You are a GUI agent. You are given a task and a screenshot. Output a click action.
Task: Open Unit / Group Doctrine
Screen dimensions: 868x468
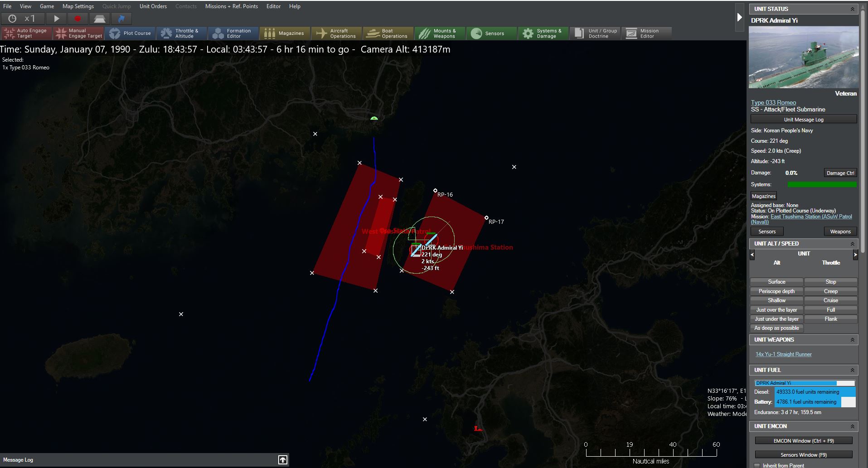(595, 34)
